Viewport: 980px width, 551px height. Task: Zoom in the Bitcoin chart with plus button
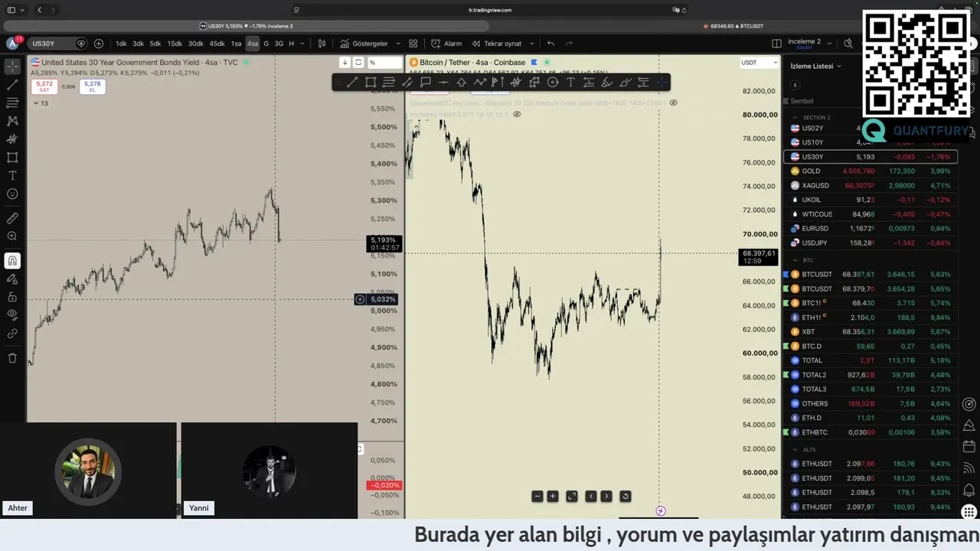[553, 496]
